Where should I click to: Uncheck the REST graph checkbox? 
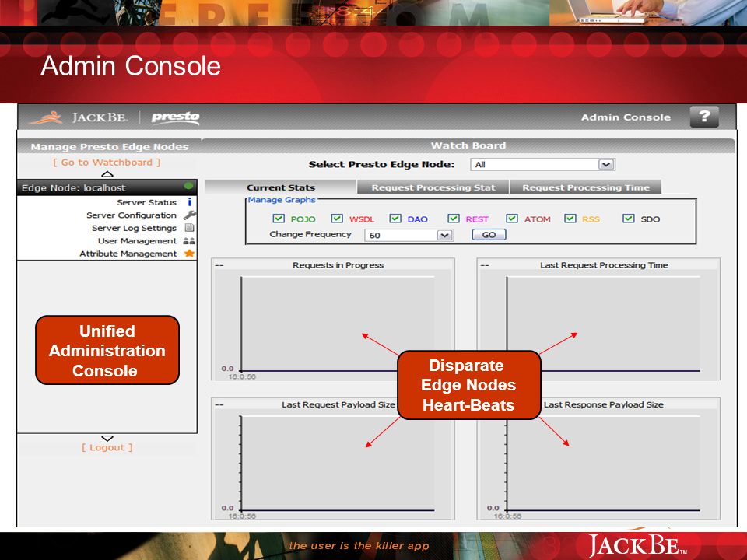(x=454, y=219)
